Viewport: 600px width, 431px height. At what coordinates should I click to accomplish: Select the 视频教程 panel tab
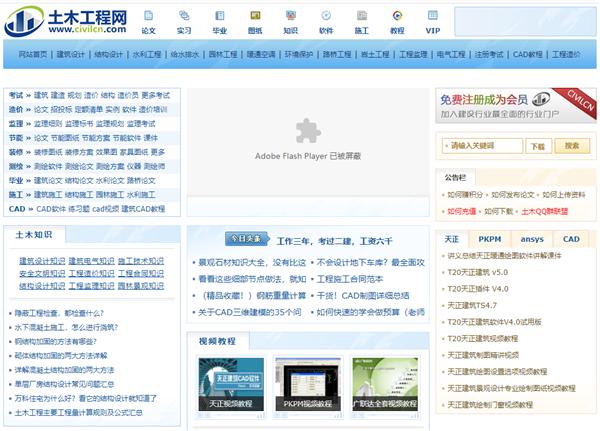pyautogui.click(x=217, y=341)
